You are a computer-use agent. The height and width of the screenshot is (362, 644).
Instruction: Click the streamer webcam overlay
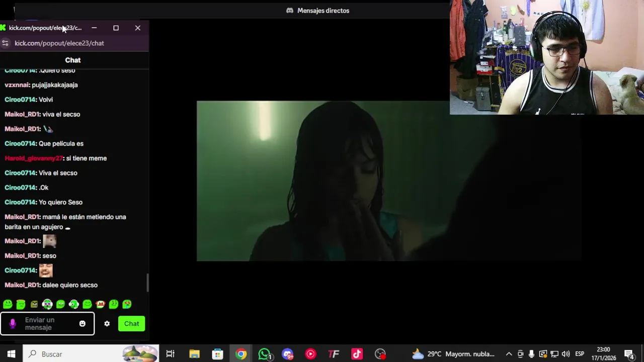click(x=547, y=57)
